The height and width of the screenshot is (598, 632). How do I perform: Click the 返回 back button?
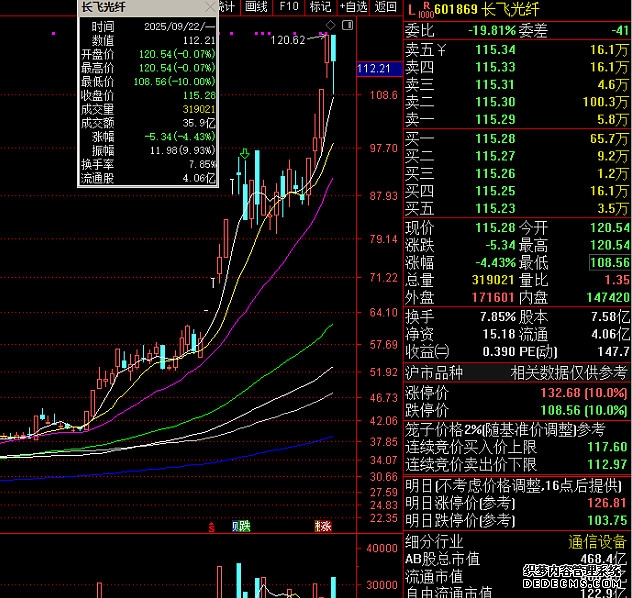(x=384, y=7)
